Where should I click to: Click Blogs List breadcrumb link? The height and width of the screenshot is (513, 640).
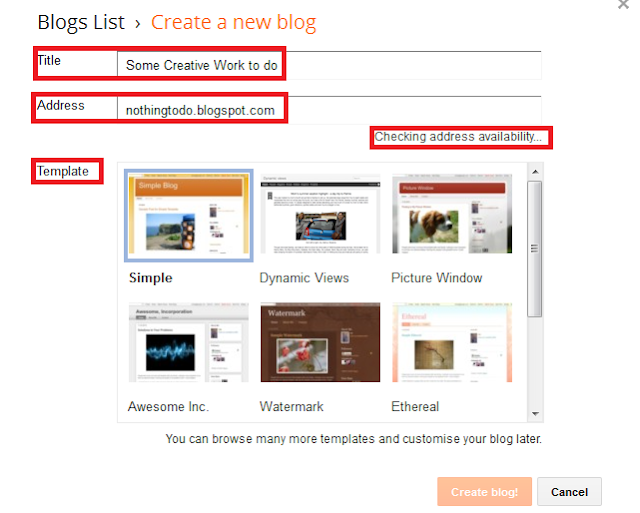[81, 22]
